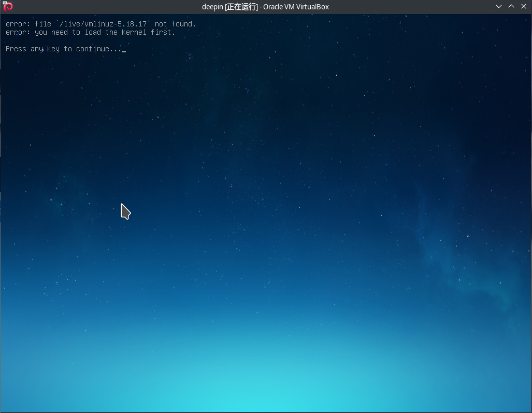532x413 pixels.
Task: Click the "Press any key to continue" prompt
Action: [63, 49]
